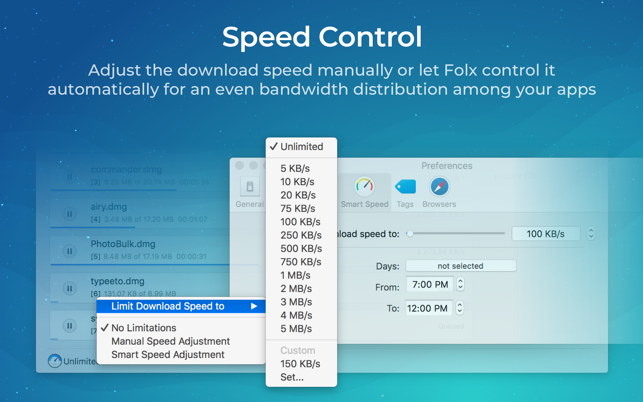The height and width of the screenshot is (402, 643).
Task: Select the airy.dmg download row
Action: (x=139, y=214)
